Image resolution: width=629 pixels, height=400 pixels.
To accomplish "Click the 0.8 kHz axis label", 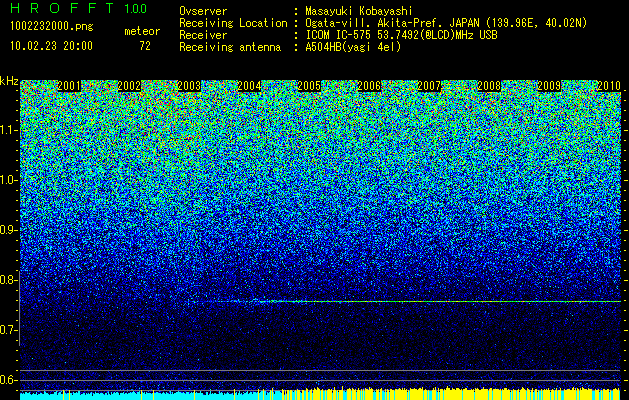I will pos(8,280).
